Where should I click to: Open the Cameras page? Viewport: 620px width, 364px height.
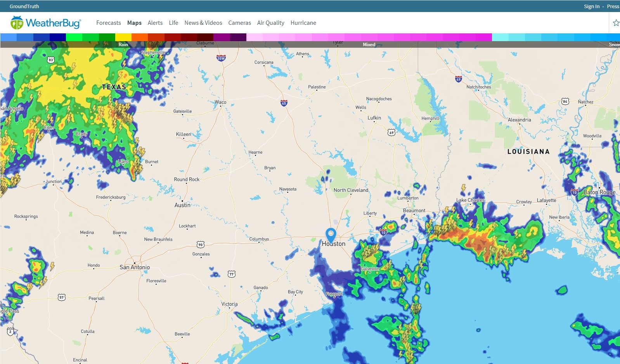[240, 23]
